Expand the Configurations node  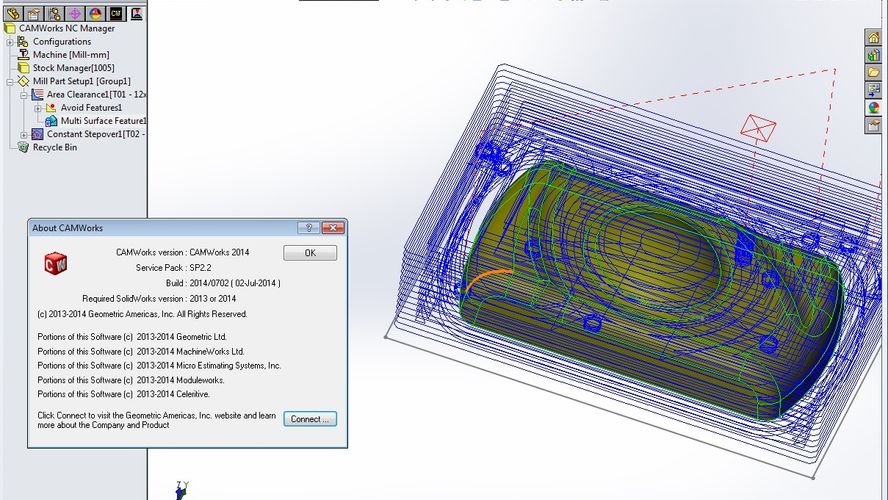pyautogui.click(x=10, y=42)
